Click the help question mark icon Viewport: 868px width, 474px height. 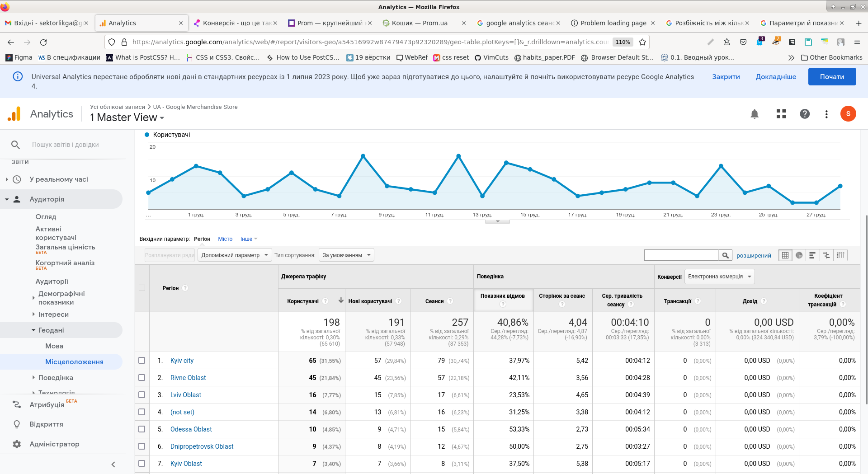click(x=804, y=114)
